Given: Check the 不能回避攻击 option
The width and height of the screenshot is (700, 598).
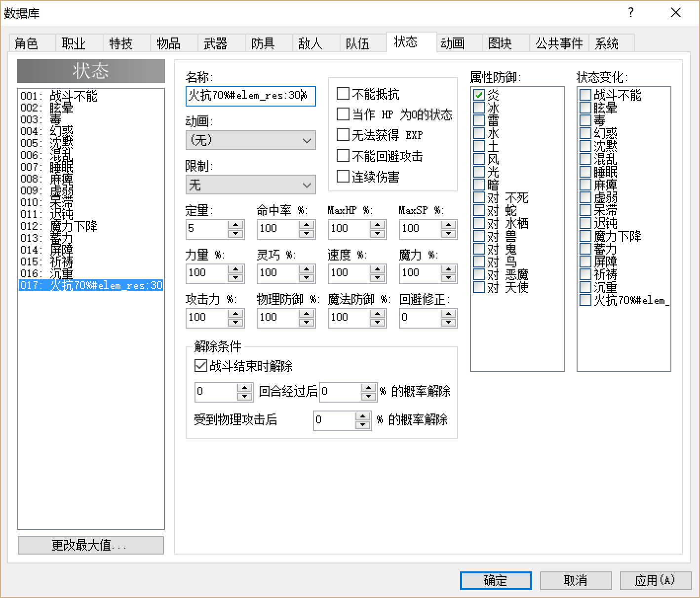Looking at the screenshot, I should pos(343,155).
